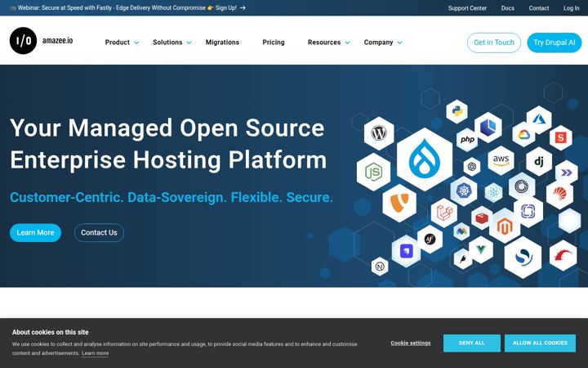Screen dimensions: 588x368
Task: Open the Product navigation item
Action: [117, 43]
